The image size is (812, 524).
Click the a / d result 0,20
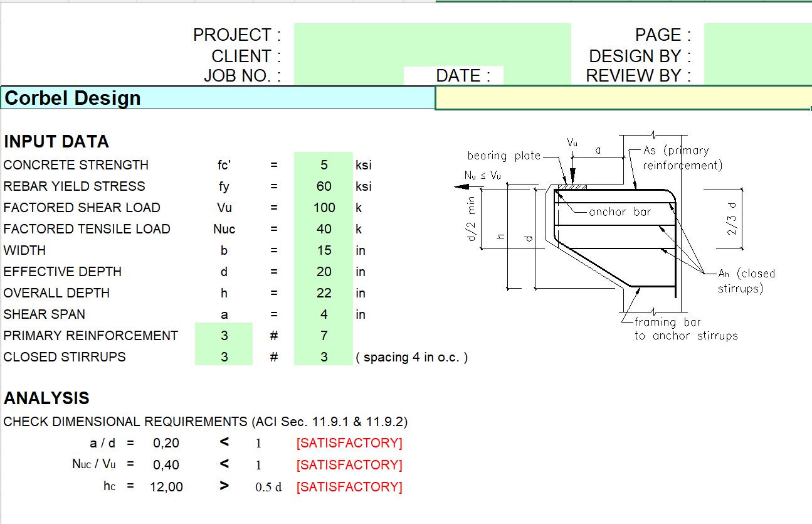(x=166, y=443)
